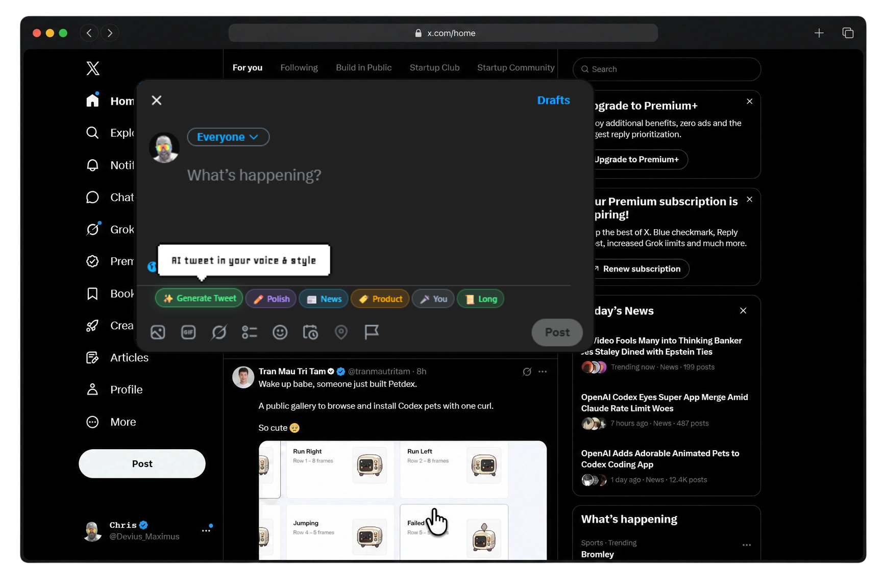This screenshot has height=588, width=884.
Task: Enhance post with Grok icon in composer
Action: click(219, 332)
